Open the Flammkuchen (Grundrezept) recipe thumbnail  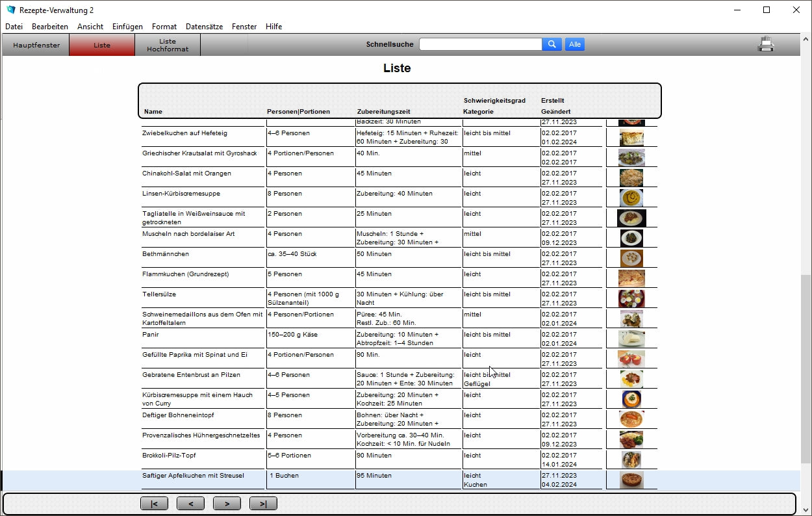[x=631, y=278]
